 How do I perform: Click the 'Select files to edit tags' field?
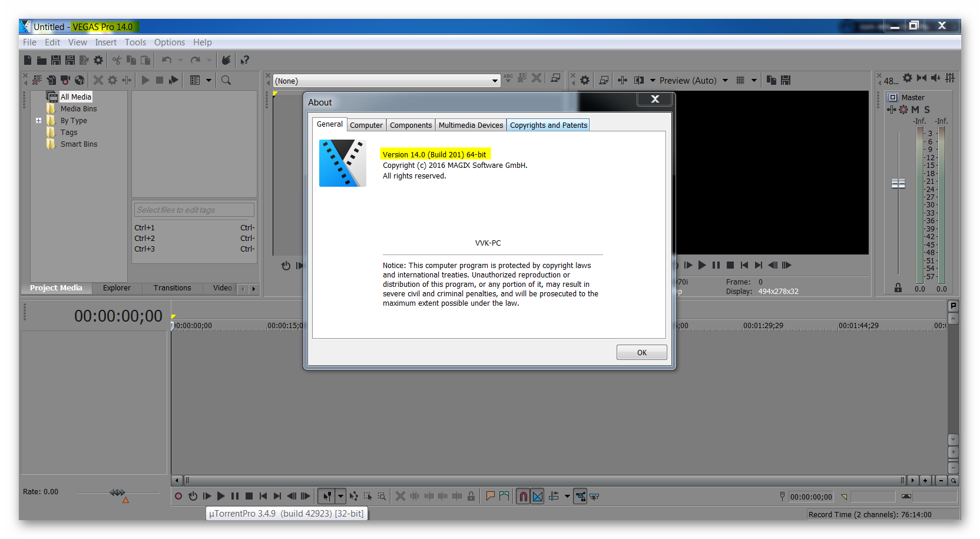click(x=194, y=210)
